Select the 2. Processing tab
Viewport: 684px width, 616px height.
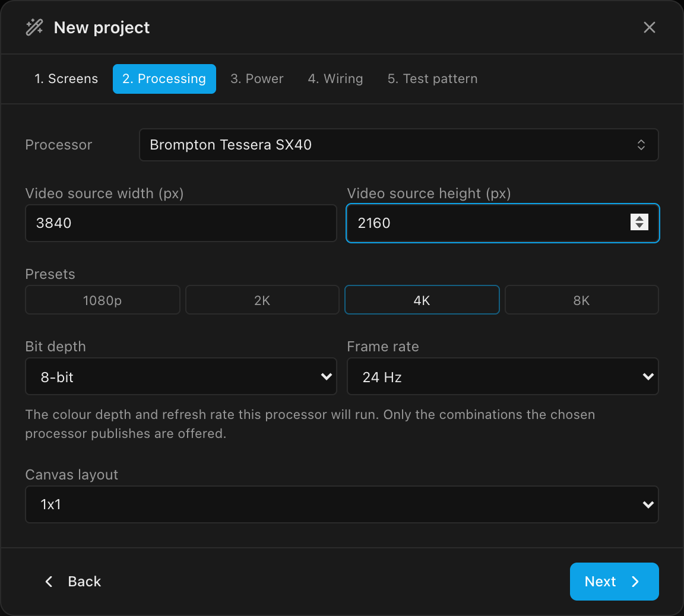(x=164, y=79)
